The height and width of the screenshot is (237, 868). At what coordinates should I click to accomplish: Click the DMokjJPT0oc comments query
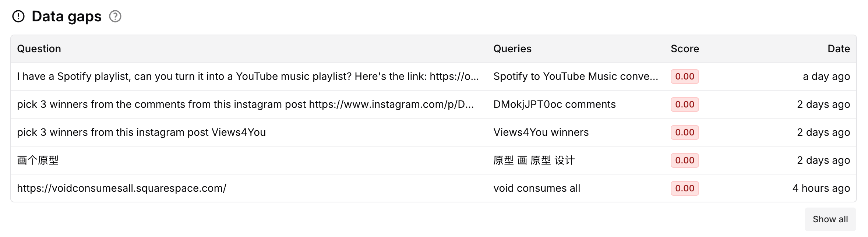554,105
